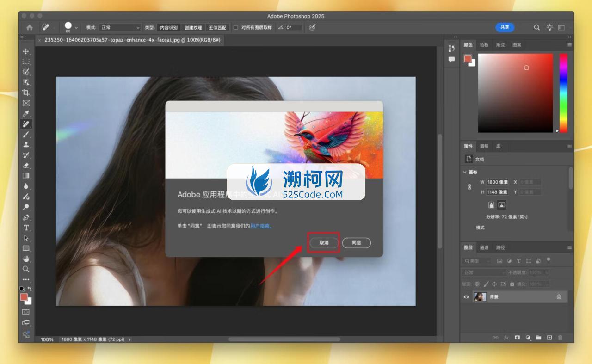
Task: Open the History panel icon in collapsed dock
Action: point(452,48)
